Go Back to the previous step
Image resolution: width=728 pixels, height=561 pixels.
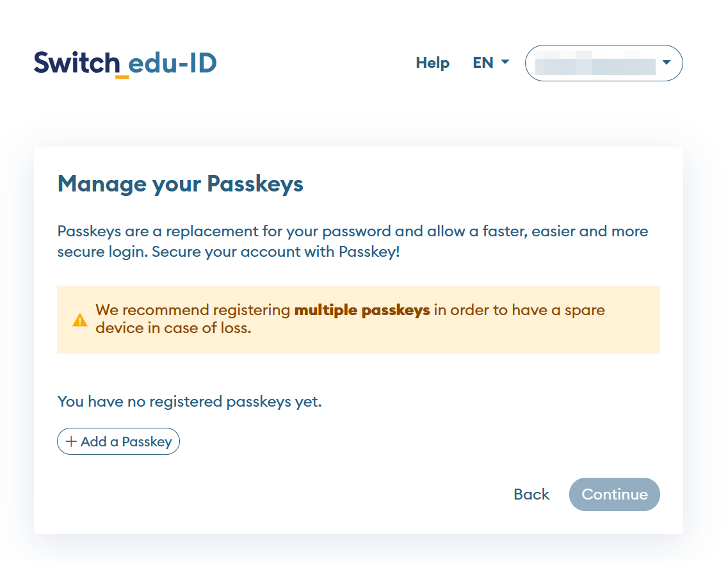pyautogui.click(x=531, y=494)
